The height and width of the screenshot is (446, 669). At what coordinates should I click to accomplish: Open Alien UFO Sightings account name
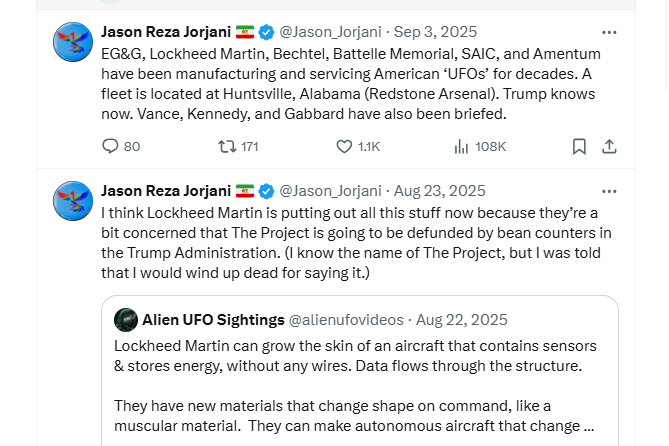pyautogui.click(x=213, y=320)
